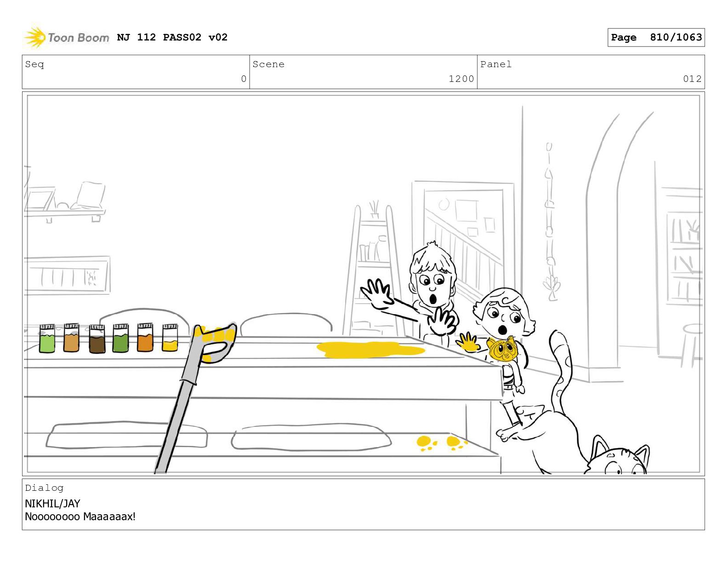The height and width of the screenshot is (563, 728).
Task: Click the storyboard panel drawing
Action: (363, 284)
